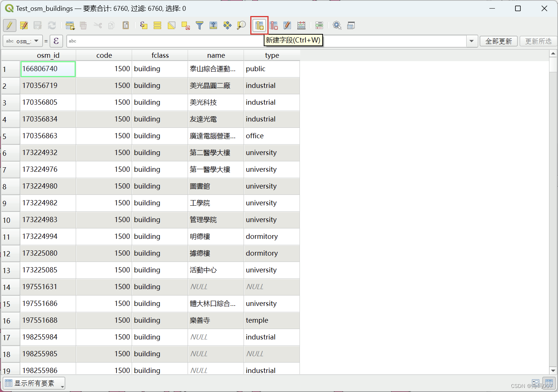Viewport: 558px width, 392px height.
Task: Click the save edits floppy icon
Action: (38, 25)
